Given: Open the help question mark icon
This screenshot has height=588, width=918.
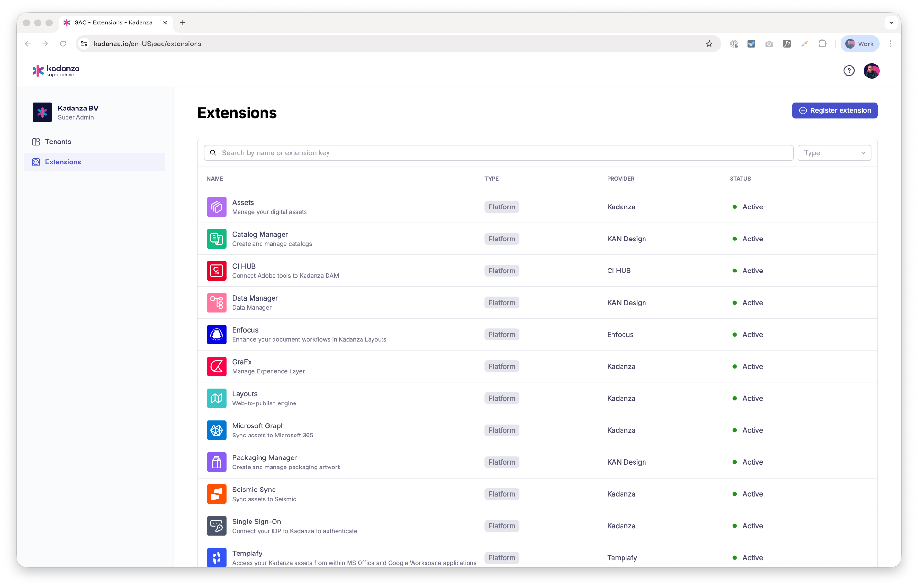Looking at the screenshot, I should (849, 71).
